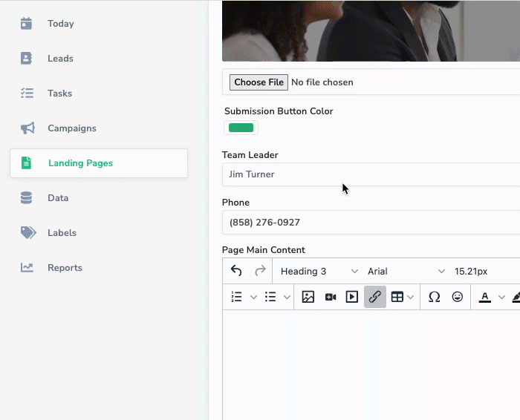The width and height of the screenshot is (520, 420).
Task: Click the Phone number field
Action: click(x=371, y=223)
